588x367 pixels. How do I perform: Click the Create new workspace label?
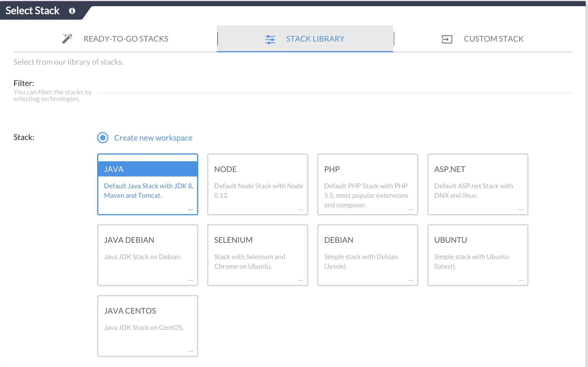tap(153, 138)
